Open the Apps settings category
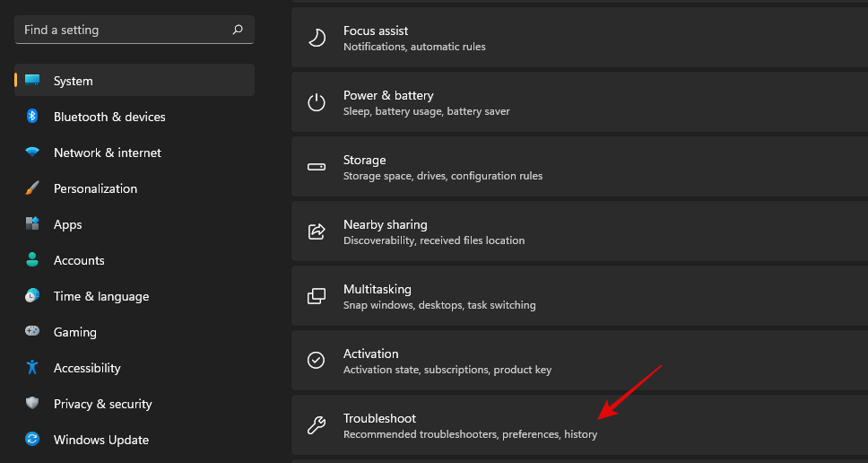Screen dimensions: 868x463 coord(68,224)
